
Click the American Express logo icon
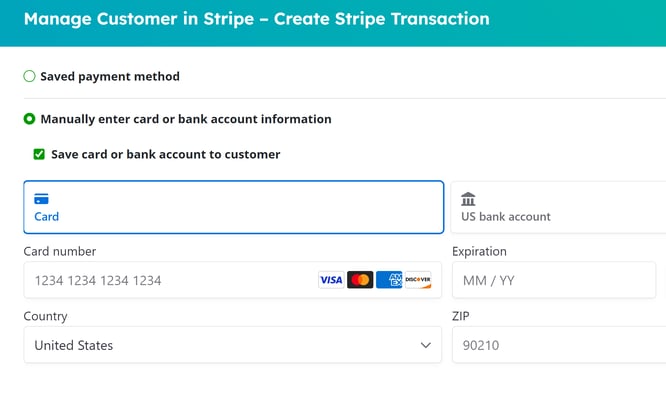pos(389,280)
